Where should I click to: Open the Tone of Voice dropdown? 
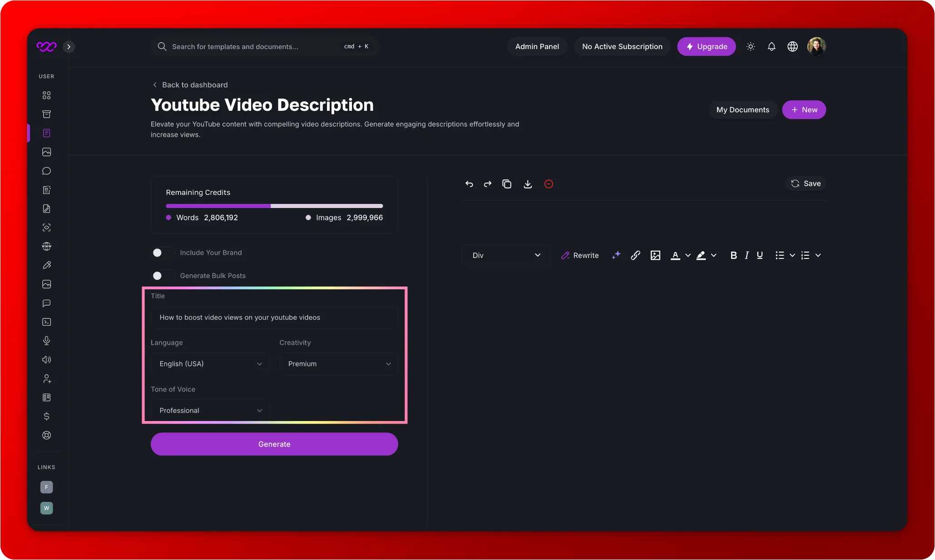210,411
